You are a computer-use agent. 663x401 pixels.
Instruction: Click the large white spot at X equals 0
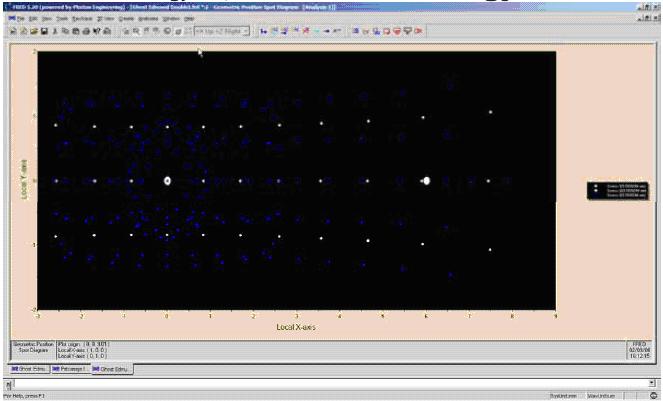167,181
